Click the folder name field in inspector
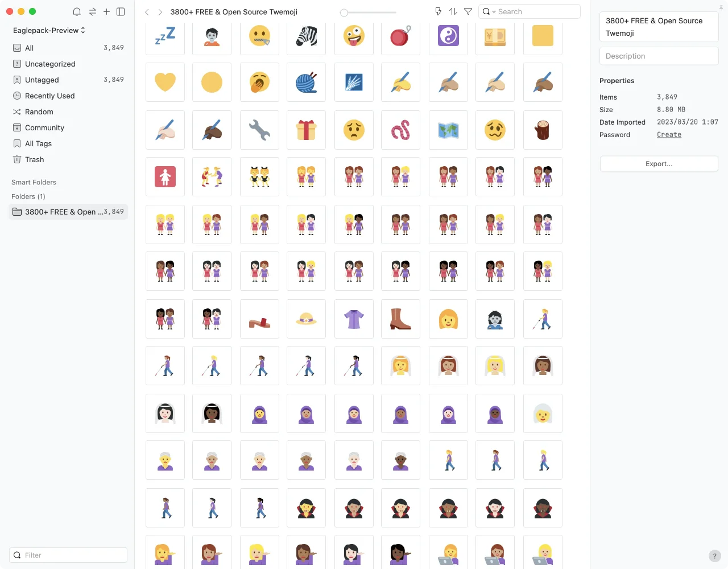The height and width of the screenshot is (569, 728). pos(659,27)
